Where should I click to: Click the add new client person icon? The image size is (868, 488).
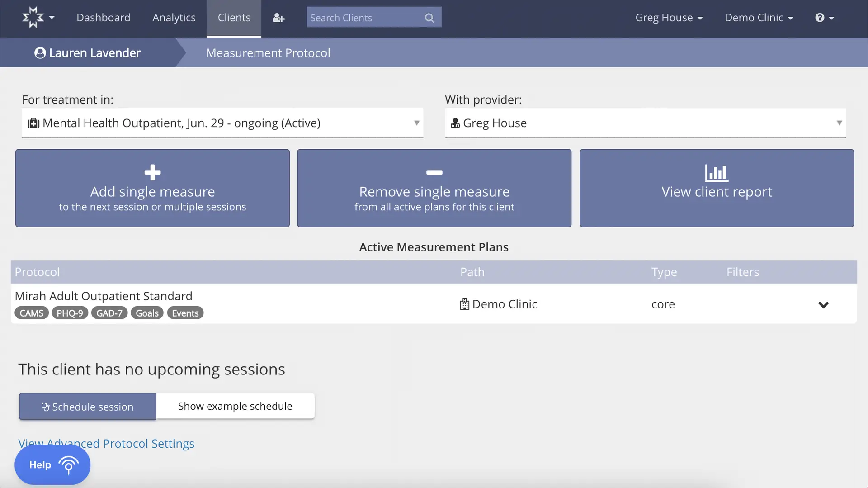click(279, 18)
